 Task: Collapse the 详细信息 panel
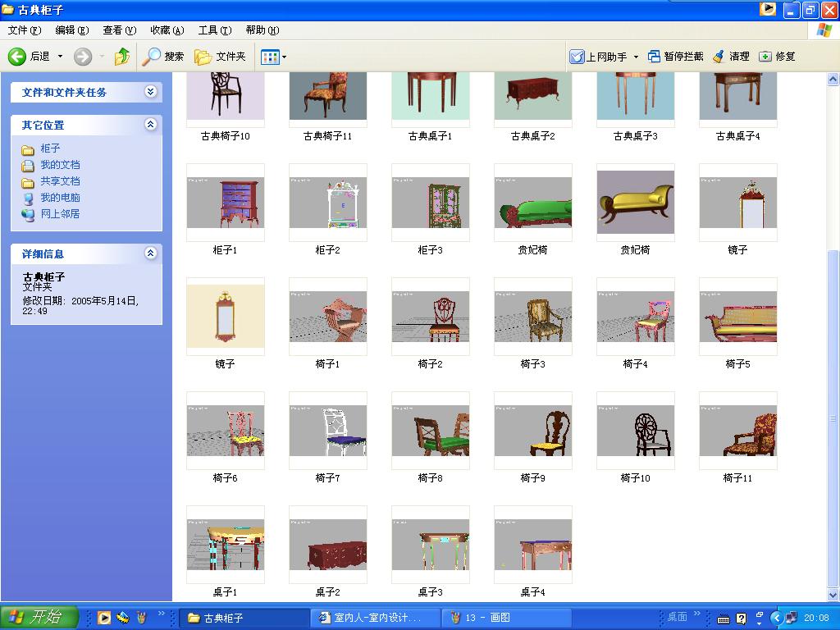pyautogui.click(x=151, y=253)
